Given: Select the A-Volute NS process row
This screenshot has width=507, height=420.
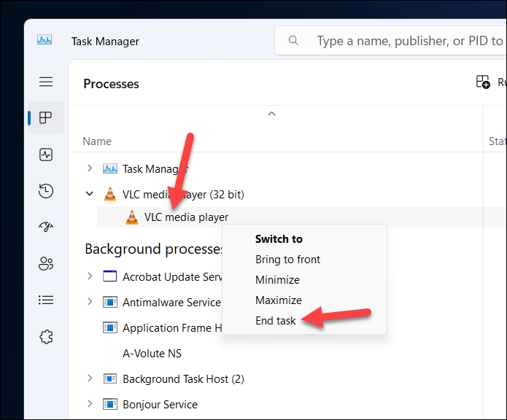Looking at the screenshot, I should coord(152,354).
